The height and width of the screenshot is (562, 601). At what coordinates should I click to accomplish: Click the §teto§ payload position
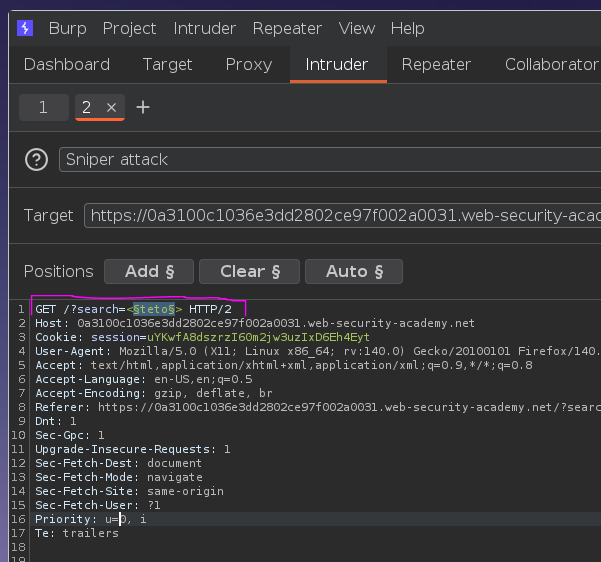tap(154, 309)
